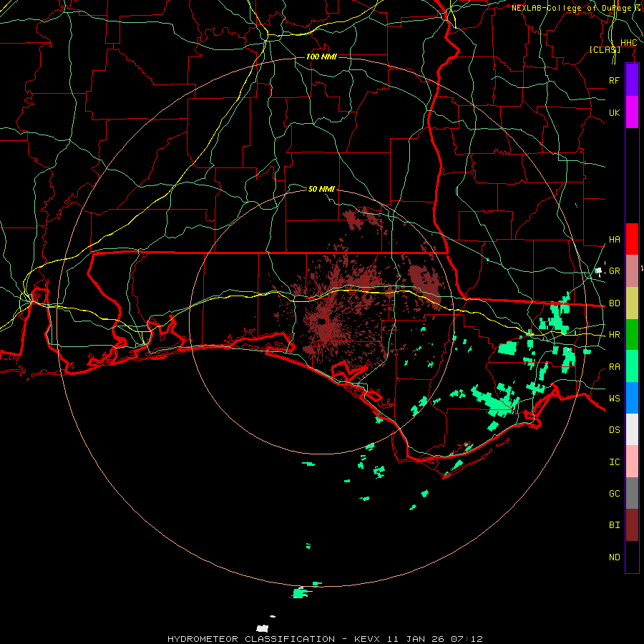Viewport: 644px width, 644px height.
Task: Click the UK legend label
Action: pyautogui.click(x=614, y=112)
